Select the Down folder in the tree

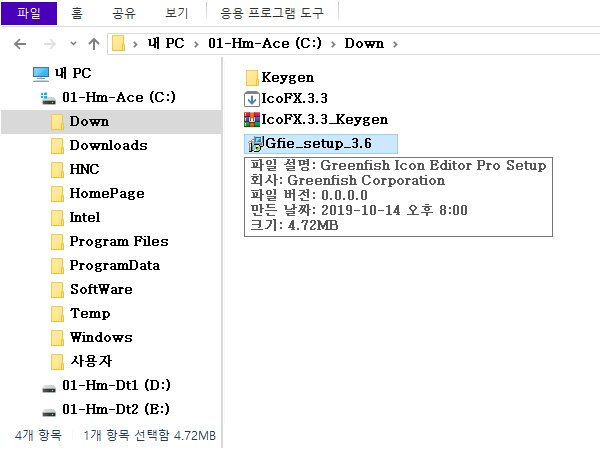(x=89, y=121)
